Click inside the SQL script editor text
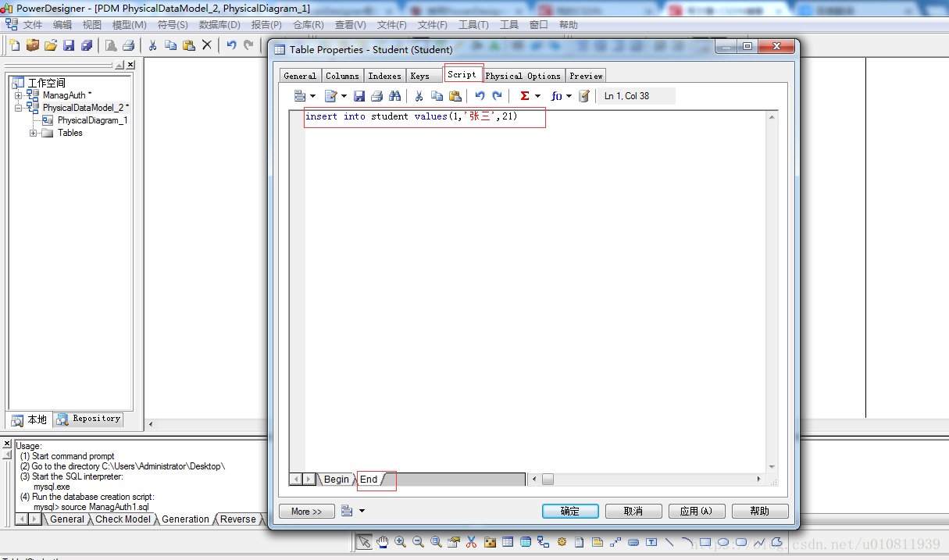Screen dimensions: 949x560 click(x=412, y=117)
